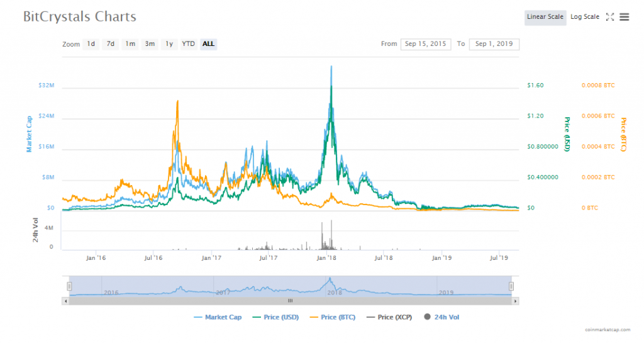Viewport: 644px width, 343px height.
Task: Toggle fullscreen chart view
Action: click(x=609, y=17)
